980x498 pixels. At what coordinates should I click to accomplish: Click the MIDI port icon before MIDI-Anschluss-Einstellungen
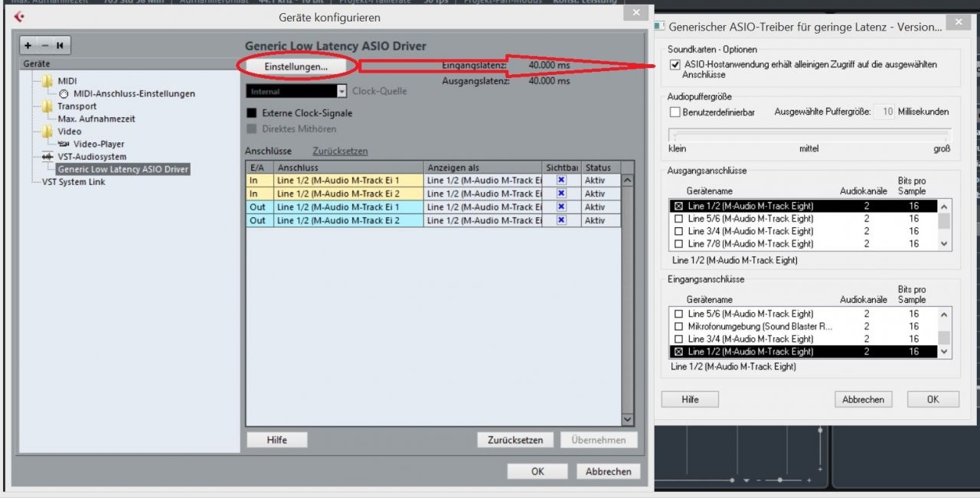click(64, 94)
